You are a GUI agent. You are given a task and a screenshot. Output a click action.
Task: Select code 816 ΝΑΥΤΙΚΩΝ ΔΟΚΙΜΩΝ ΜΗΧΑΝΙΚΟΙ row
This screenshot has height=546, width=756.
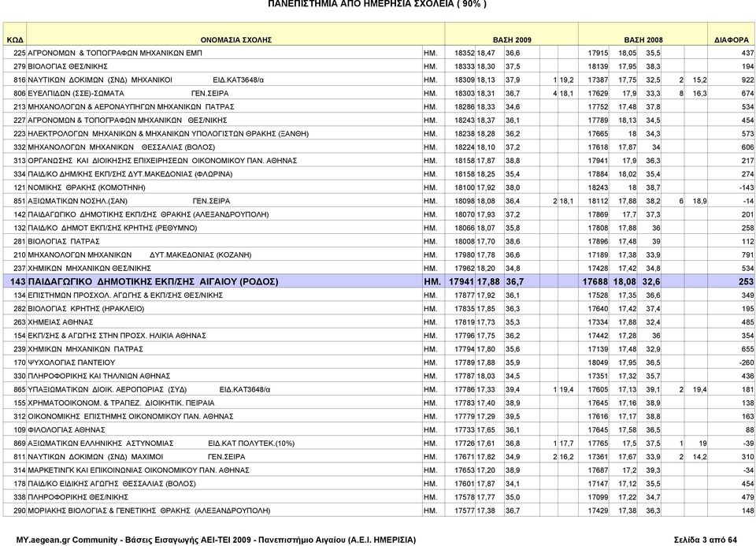click(x=379, y=80)
